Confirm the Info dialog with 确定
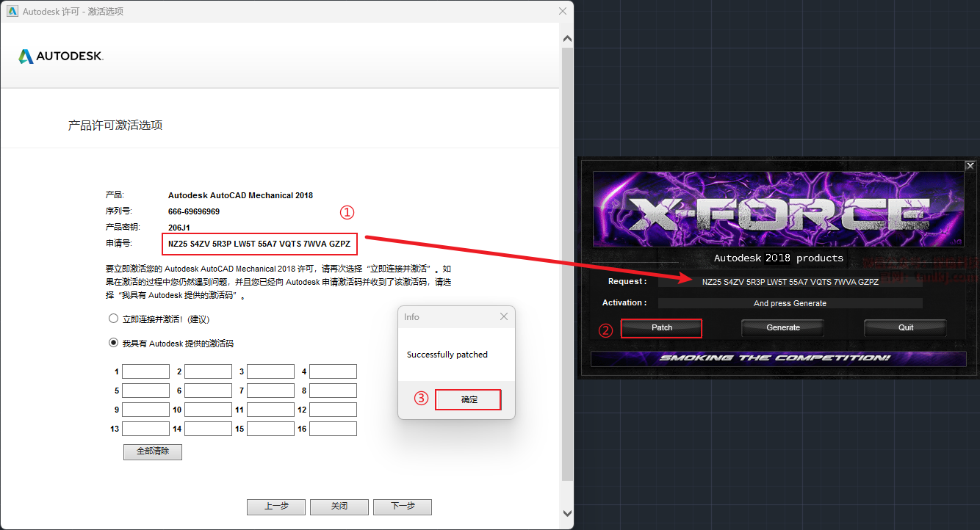The width and height of the screenshot is (980, 530). coord(469,399)
